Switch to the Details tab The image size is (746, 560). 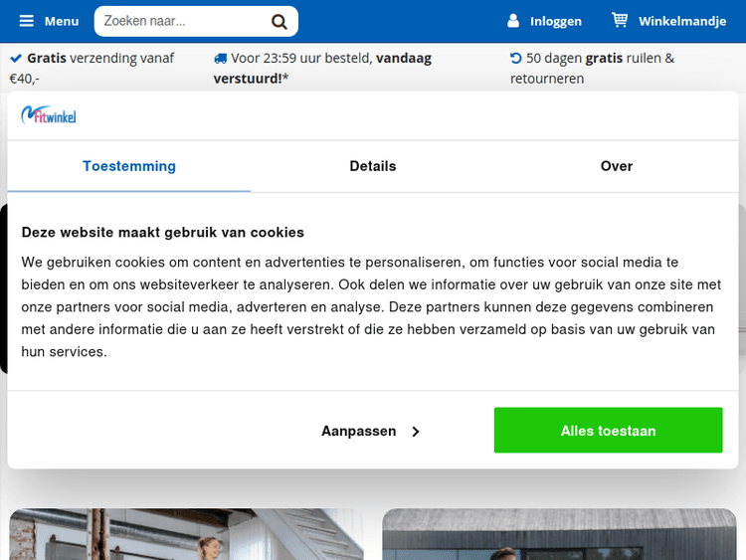(373, 166)
